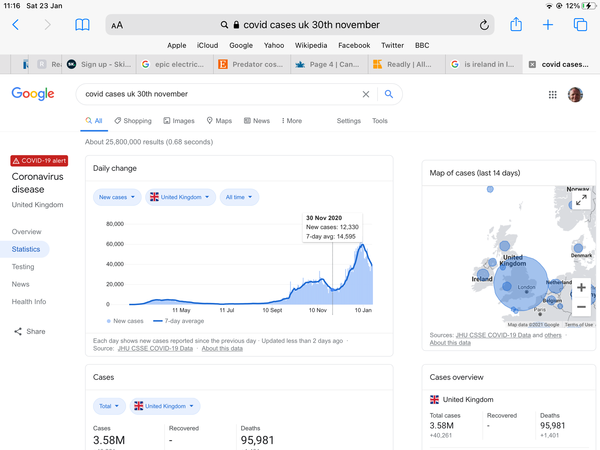Open the Google favourites bookmark

point(241,45)
